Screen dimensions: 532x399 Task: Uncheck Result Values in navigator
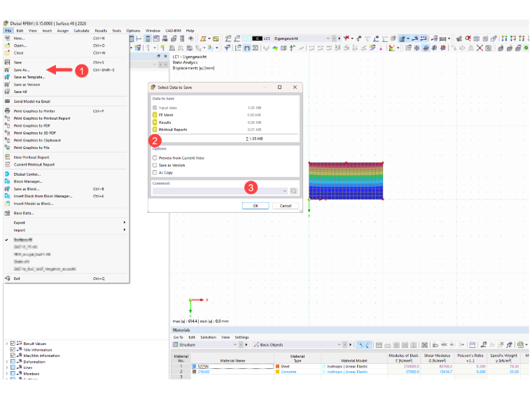13,344
